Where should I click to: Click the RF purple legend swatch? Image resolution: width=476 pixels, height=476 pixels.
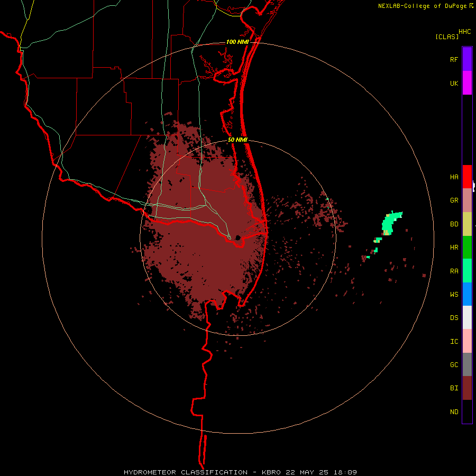coord(467,59)
